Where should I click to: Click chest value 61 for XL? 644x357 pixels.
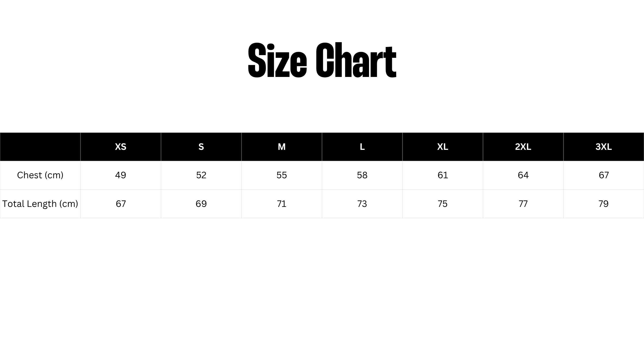(443, 175)
